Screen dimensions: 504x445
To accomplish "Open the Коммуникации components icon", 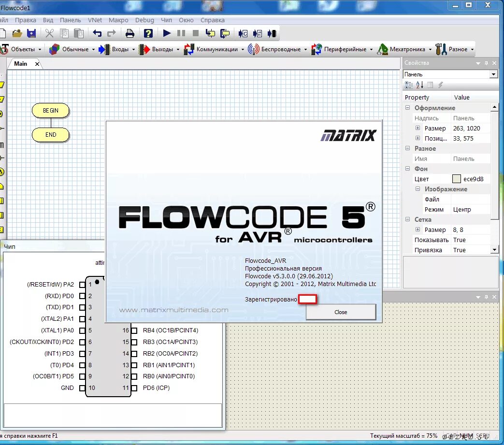I will [x=189, y=49].
